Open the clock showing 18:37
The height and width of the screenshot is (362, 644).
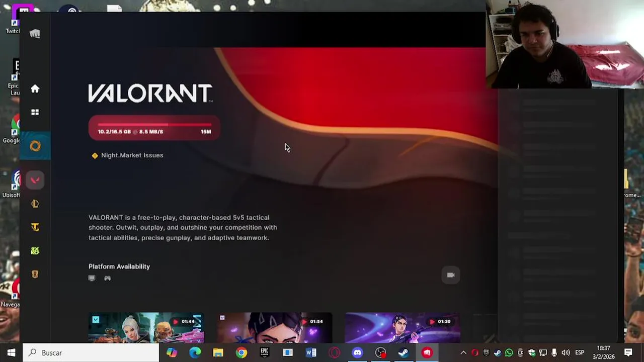pyautogui.click(x=603, y=352)
